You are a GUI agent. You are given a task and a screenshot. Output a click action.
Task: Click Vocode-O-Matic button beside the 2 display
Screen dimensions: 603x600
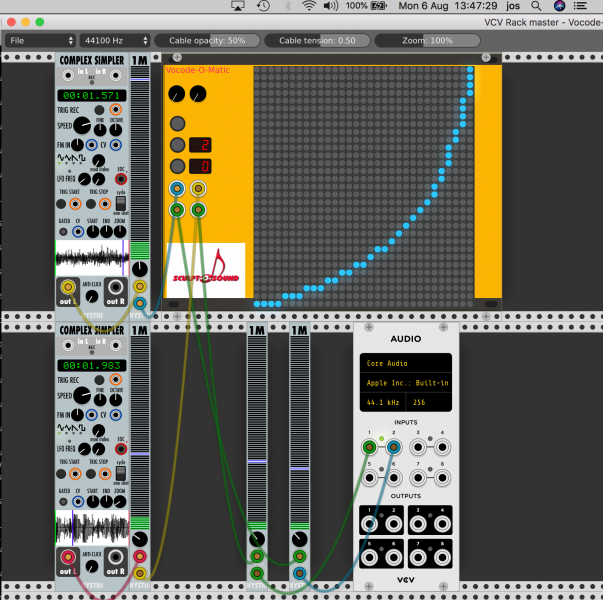pyautogui.click(x=177, y=145)
